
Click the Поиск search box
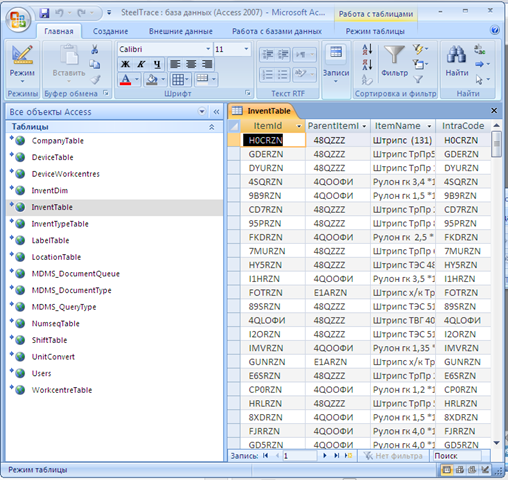[457, 456]
